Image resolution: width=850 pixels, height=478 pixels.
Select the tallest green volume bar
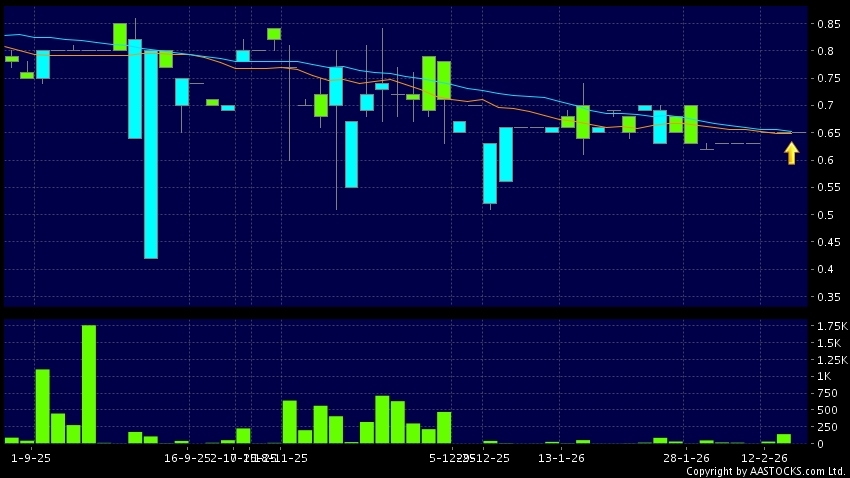click(89, 384)
